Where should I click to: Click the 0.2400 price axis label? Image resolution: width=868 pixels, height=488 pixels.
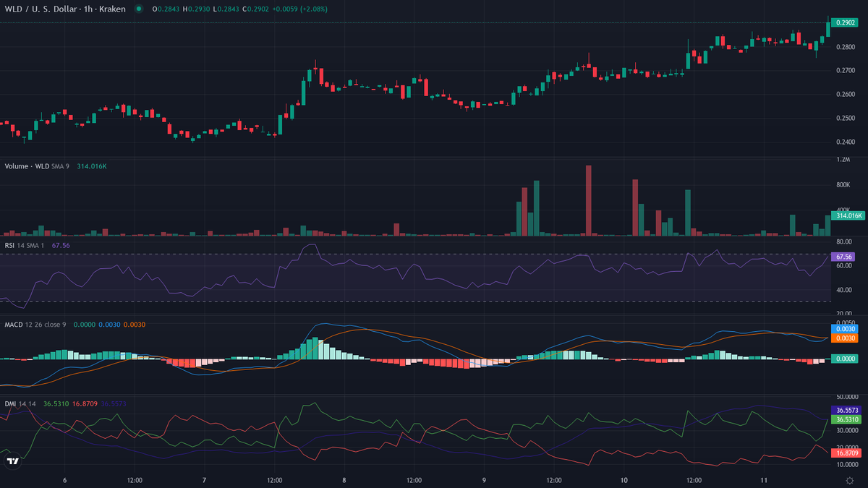845,142
